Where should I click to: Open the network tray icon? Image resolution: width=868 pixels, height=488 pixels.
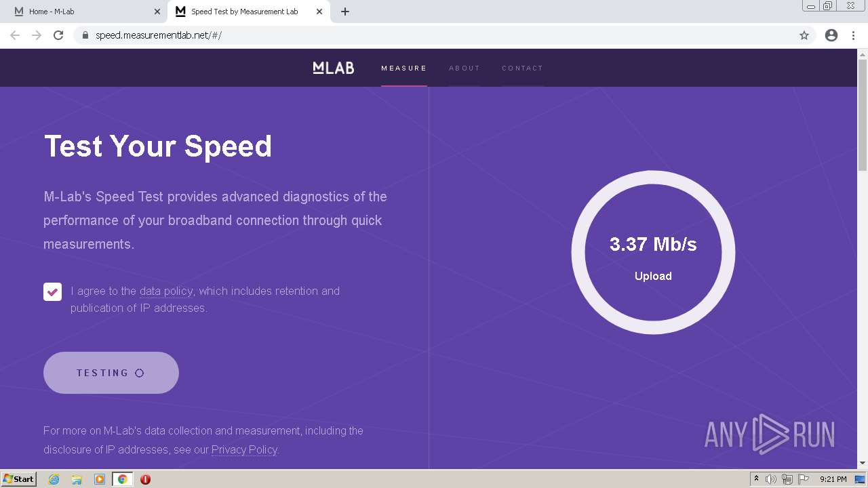pyautogui.click(x=787, y=479)
